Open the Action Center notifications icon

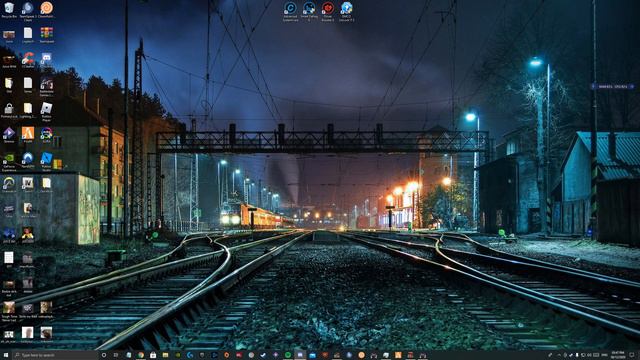click(633, 355)
